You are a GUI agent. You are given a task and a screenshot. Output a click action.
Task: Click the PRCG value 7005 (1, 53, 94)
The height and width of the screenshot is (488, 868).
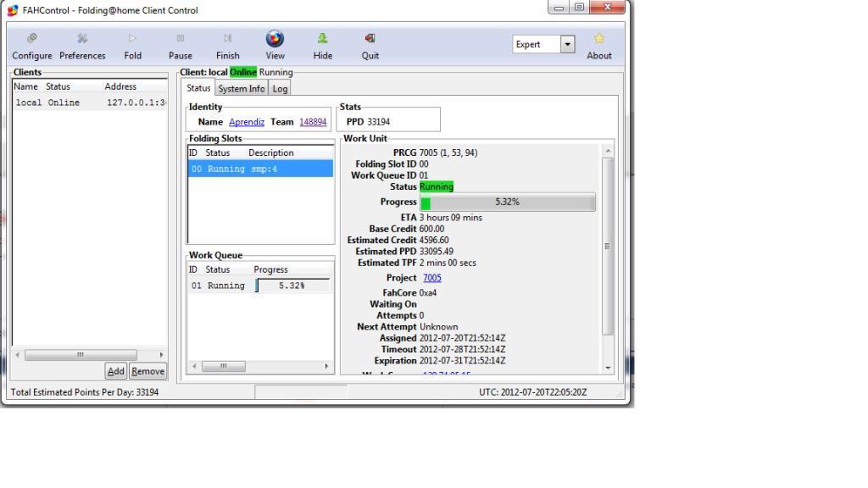[448, 152]
